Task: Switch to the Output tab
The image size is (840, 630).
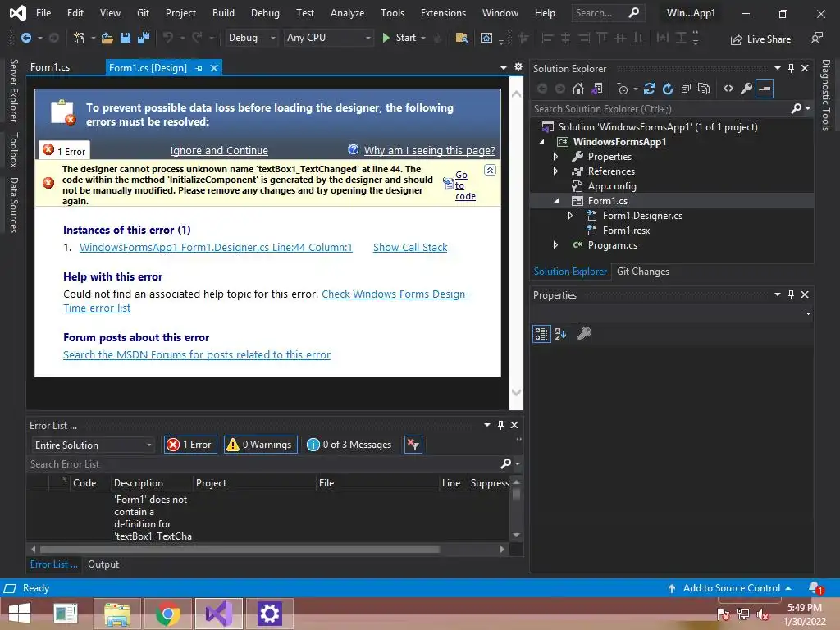Action: point(103,564)
